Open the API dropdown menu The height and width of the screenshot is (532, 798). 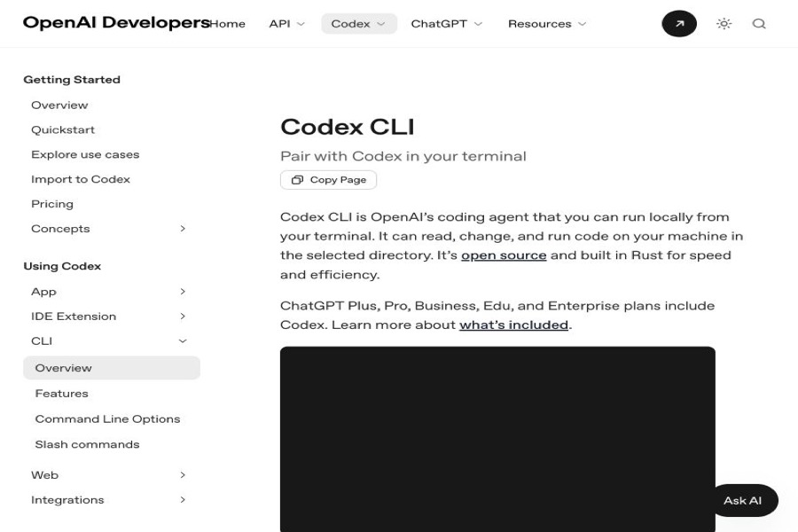pyautogui.click(x=286, y=24)
